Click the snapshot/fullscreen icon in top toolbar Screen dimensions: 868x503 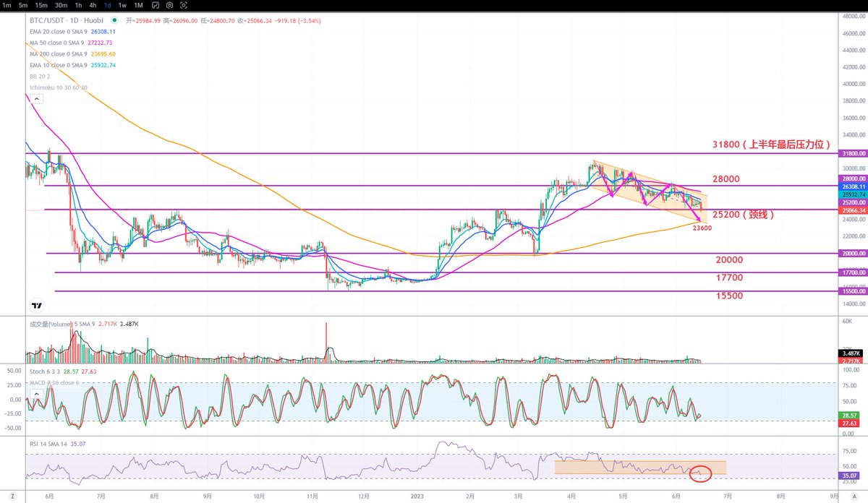pos(185,5)
